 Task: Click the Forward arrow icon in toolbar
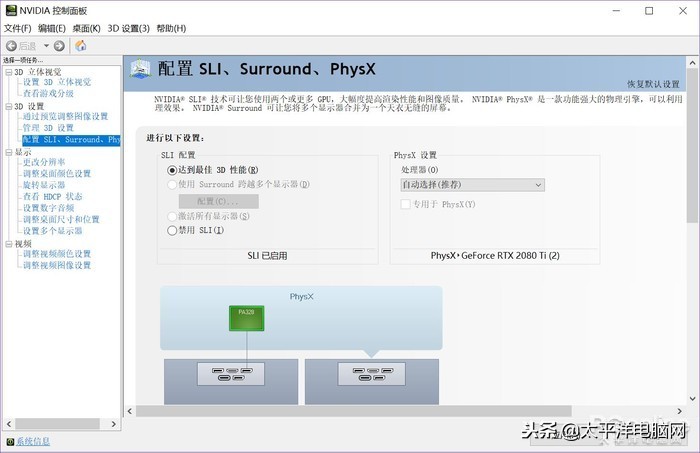click(59, 45)
